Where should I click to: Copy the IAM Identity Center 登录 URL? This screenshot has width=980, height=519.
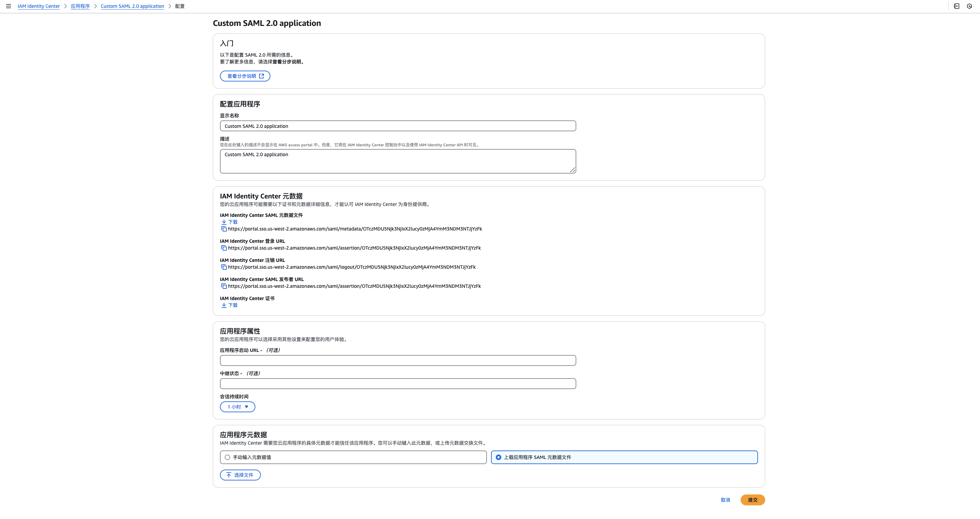click(x=224, y=248)
